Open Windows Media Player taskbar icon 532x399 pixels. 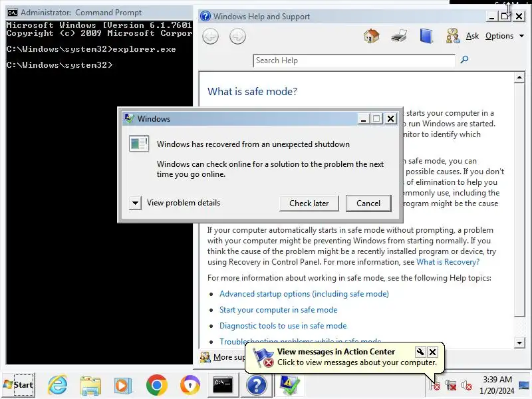tap(123, 386)
